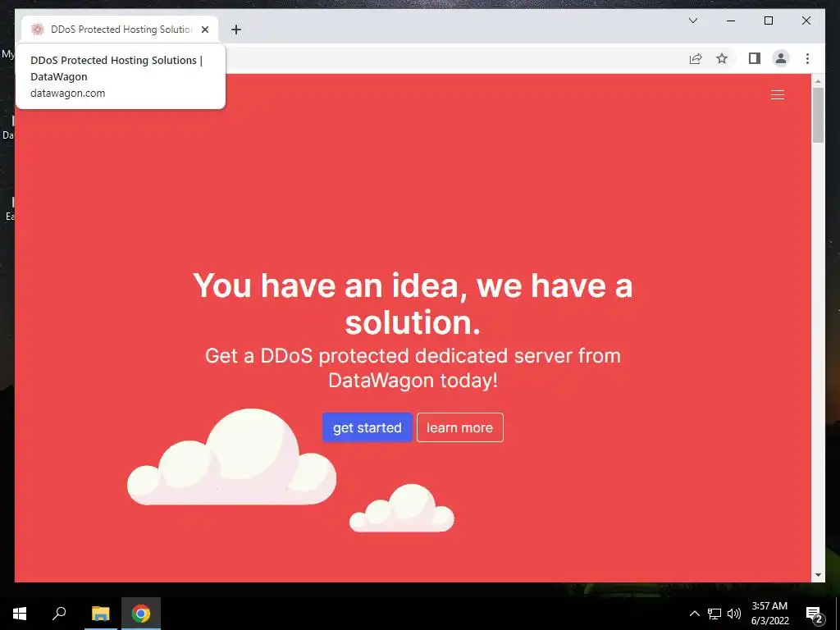The width and height of the screenshot is (840, 630).
Task: Click the scrollbar down arrow
Action: point(818,575)
